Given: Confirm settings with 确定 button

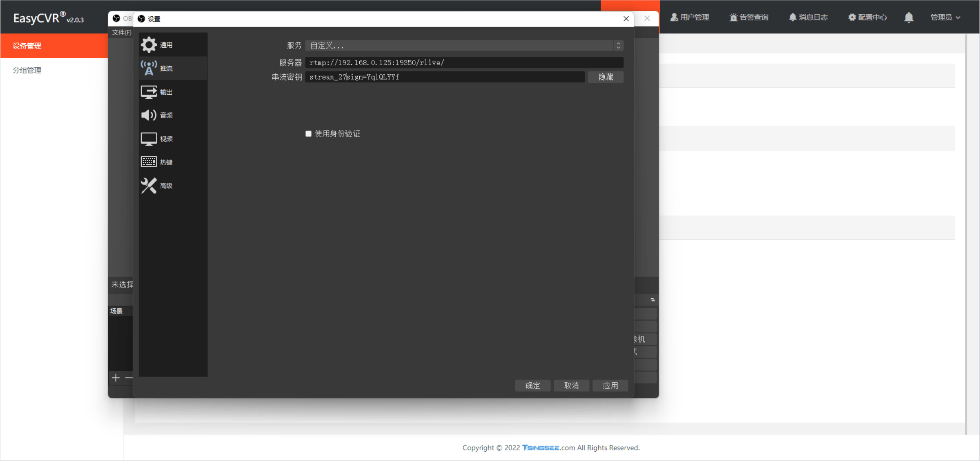Looking at the screenshot, I should coord(532,386).
